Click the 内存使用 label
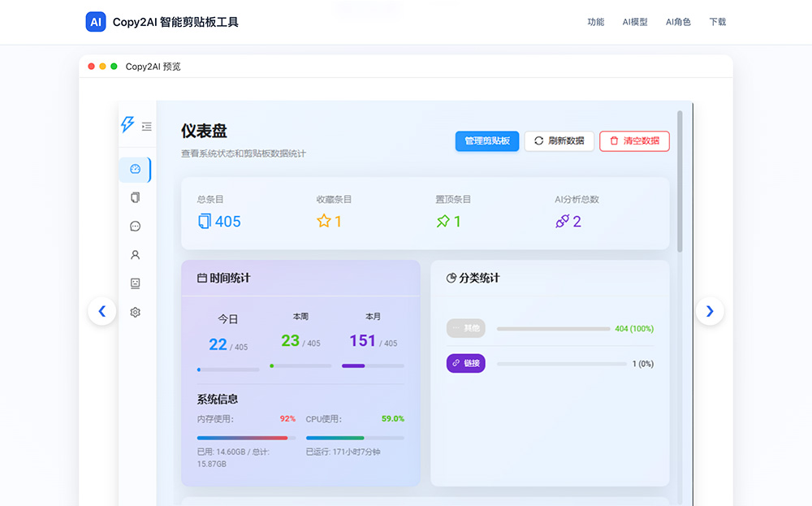This screenshot has height=506, width=812. (x=215, y=419)
